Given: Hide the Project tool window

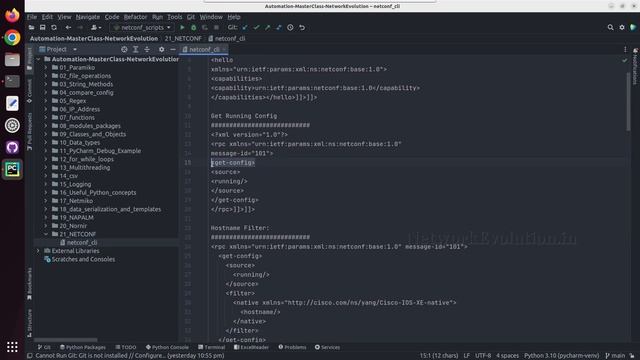Looking at the screenshot, I should (173, 49).
